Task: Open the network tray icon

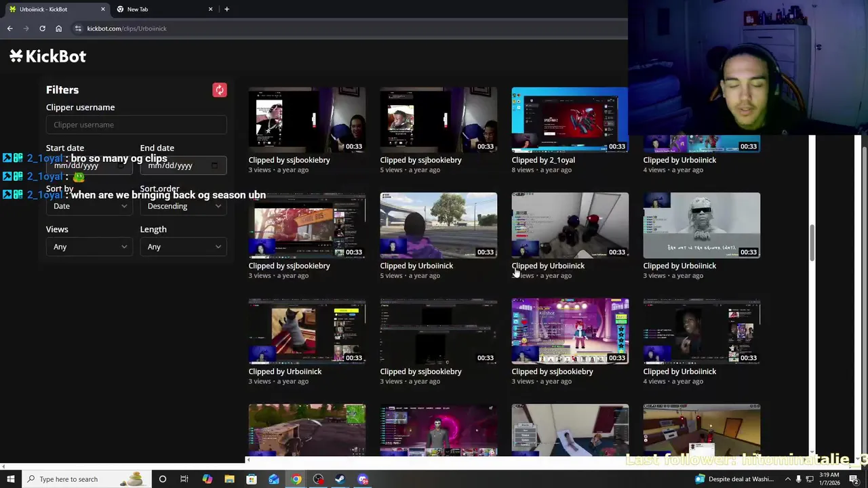Action: (808, 479)
